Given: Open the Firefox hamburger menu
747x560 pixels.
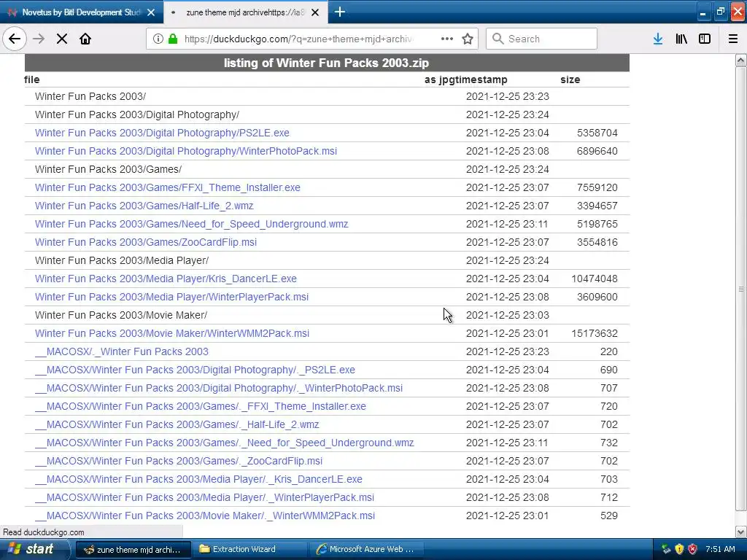Looking at the screenshot, I should (x=732, y=39).
